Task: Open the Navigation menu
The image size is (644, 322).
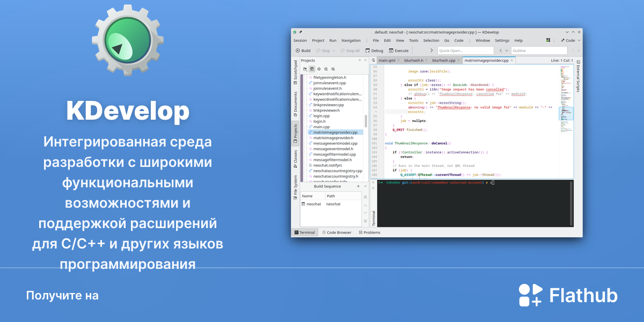Action: 351,40
